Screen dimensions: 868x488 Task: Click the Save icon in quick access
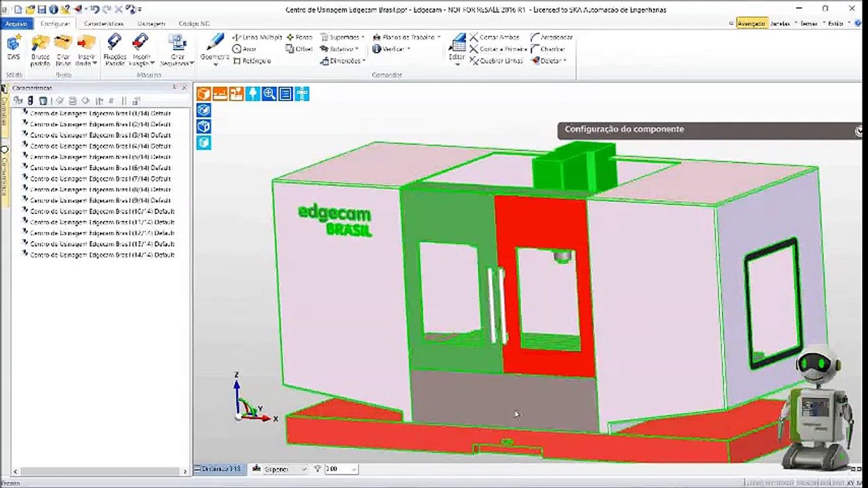[x=42, y=9]
